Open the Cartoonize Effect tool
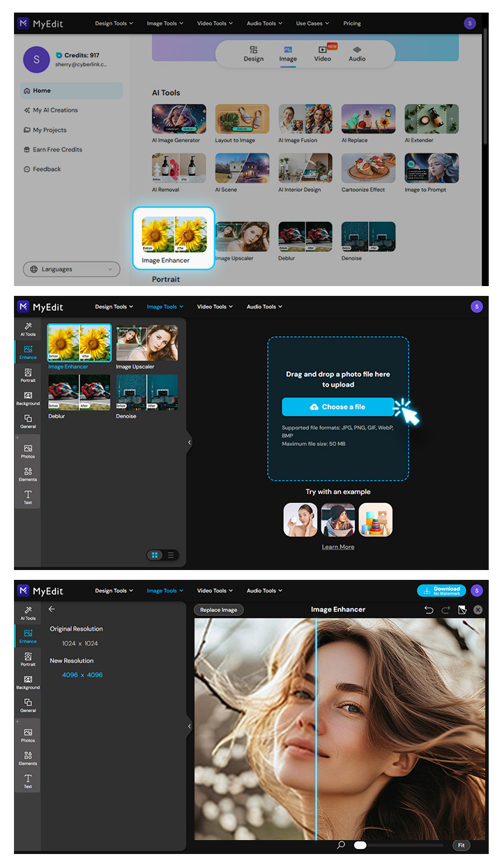Viewport: 502px width, 868px height. pyautogui.click(x=368, y=172)
